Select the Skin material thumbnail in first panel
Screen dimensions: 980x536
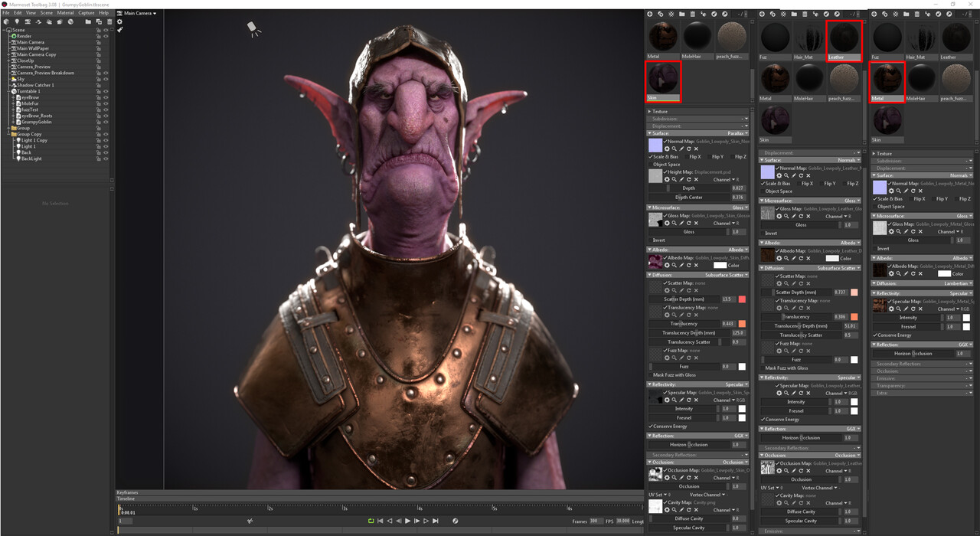click(x=663, y=81)
